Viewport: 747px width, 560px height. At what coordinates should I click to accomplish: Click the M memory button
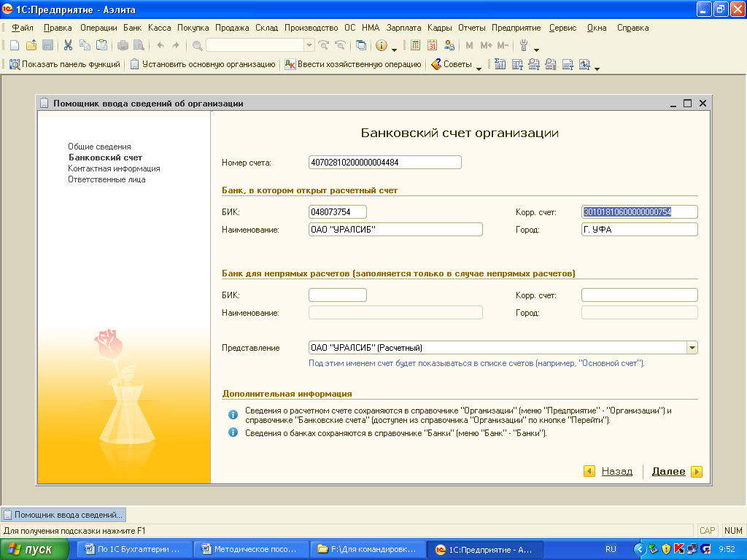(x=469, y=45)
